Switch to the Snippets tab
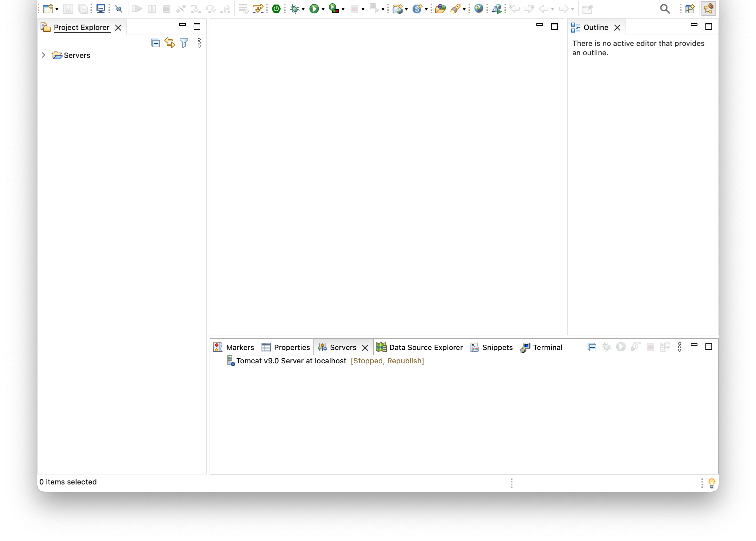756x541 pixels. (491, 347)
